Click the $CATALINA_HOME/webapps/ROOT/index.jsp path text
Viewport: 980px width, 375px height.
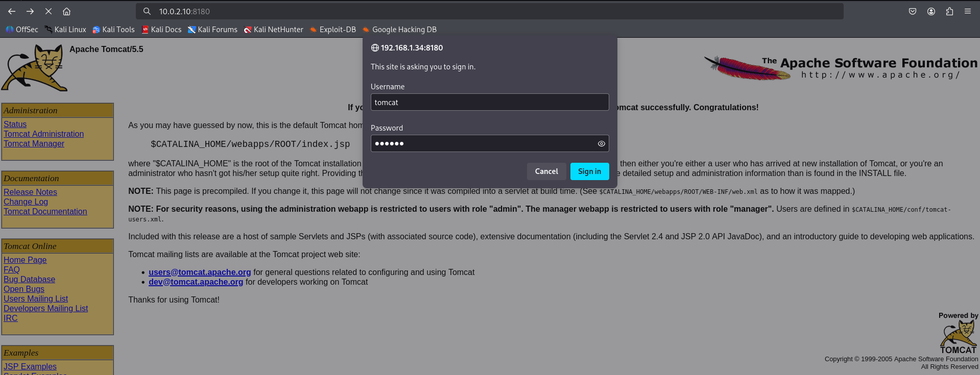click(x=250, y=144)
